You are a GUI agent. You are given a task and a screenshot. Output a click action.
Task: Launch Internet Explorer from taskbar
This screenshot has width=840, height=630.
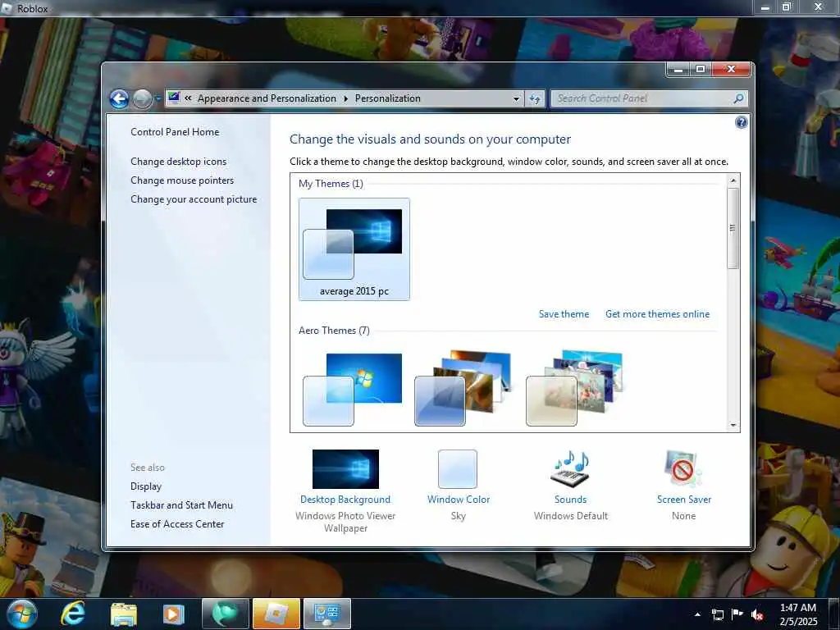(x=72, y=614)
